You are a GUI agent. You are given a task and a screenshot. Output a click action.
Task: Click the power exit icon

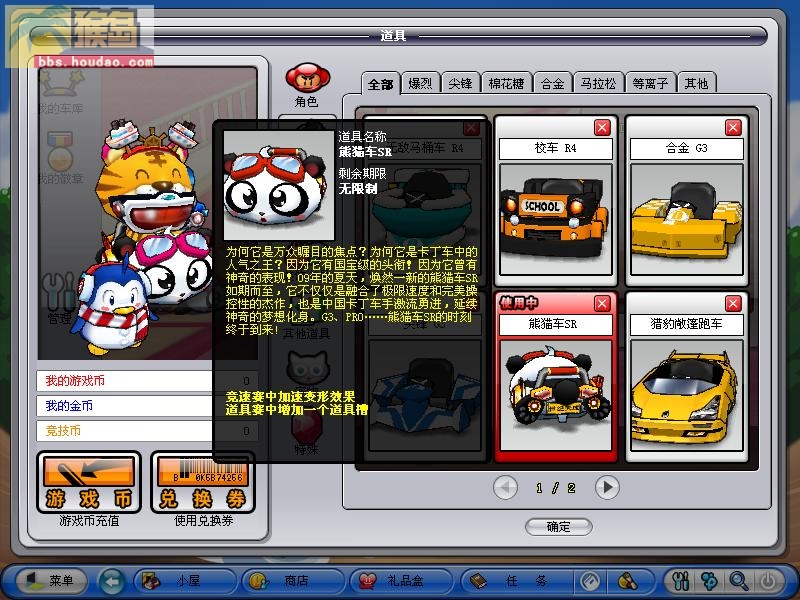pyautogui.click(x=768, y=581)
